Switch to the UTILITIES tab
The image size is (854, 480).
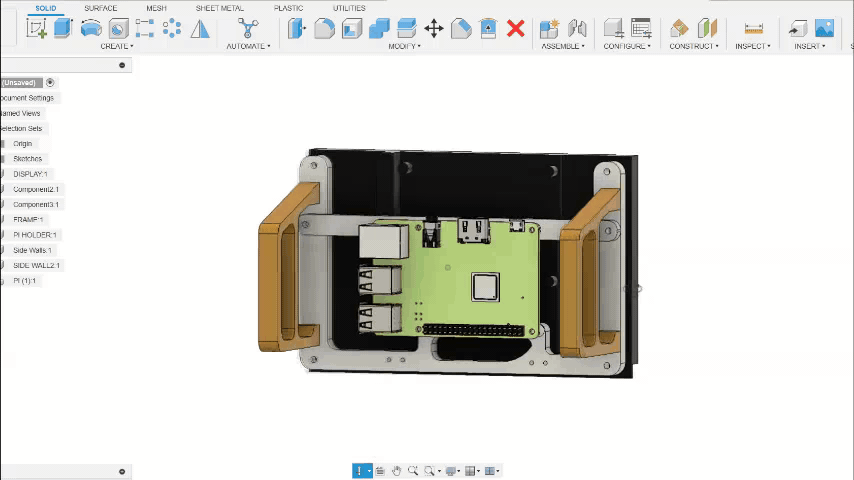point(349,8)
